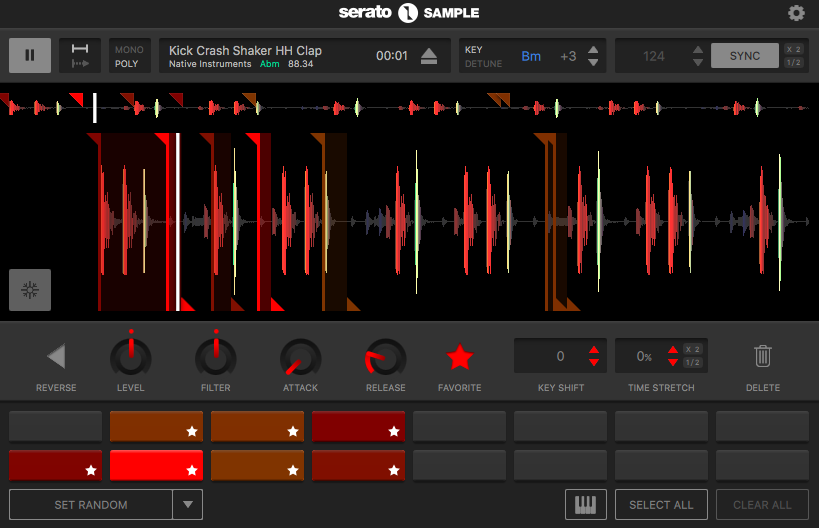Increase KEY SHIFT with red up arrow
The height and width of the screenshot is (528, 819).
coord(594,349)
